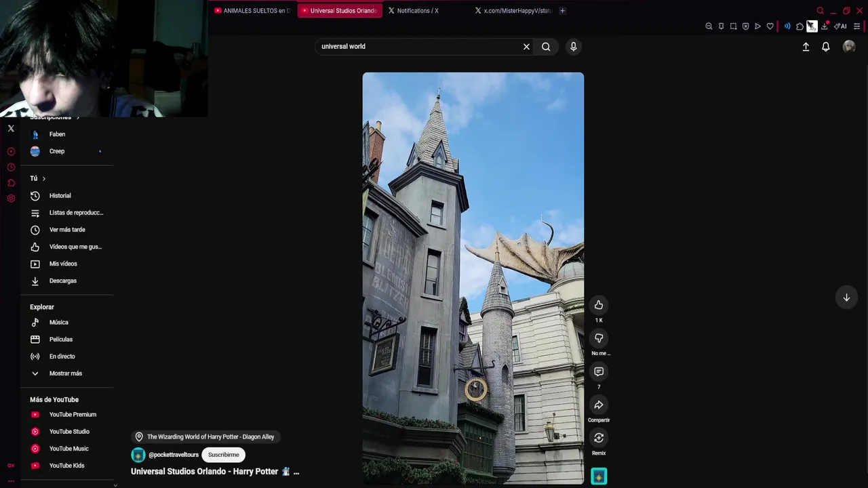Open YouTube notifications bell

[x=826, y=47]
